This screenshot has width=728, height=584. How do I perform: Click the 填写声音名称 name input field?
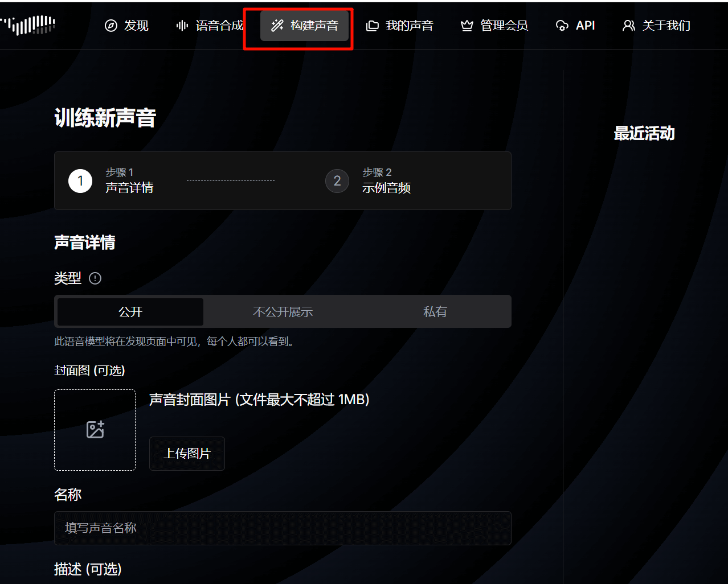283,528
